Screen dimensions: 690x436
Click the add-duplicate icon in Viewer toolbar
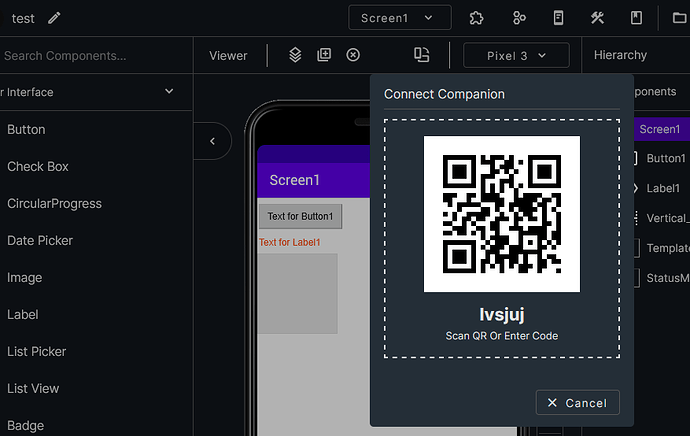[324, 55]
